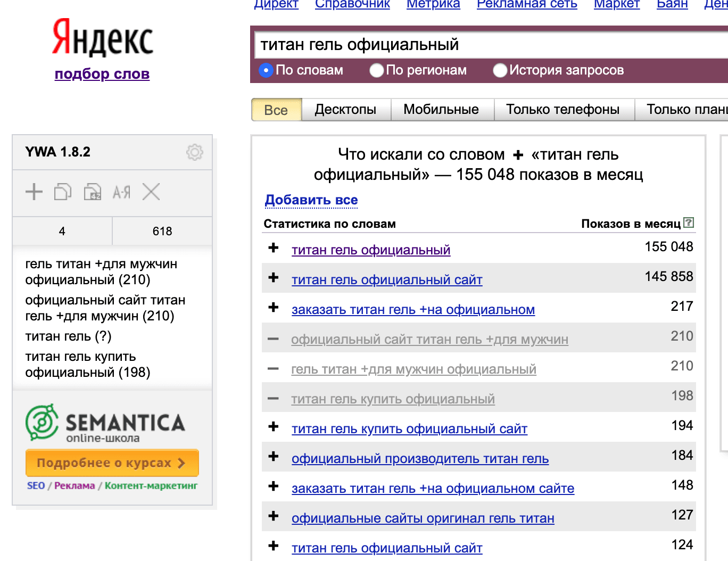The height and width of the screenshot is (561, 728).
Task: Click 'Добавить все' link
Action: (311, 200)
